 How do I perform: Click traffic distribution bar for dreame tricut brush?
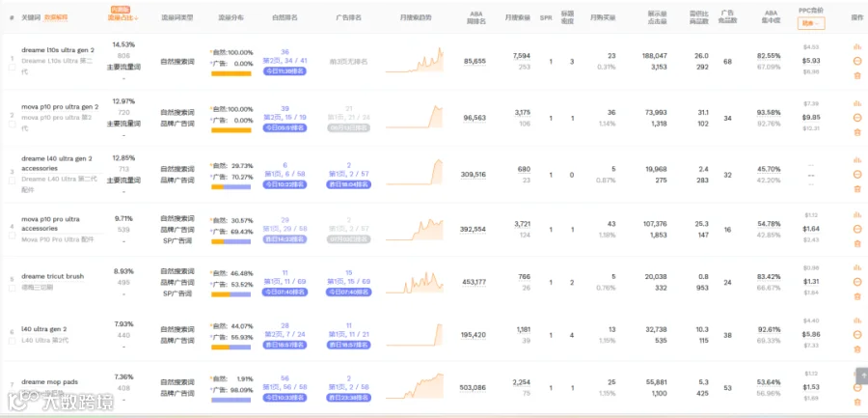point(231,294)
